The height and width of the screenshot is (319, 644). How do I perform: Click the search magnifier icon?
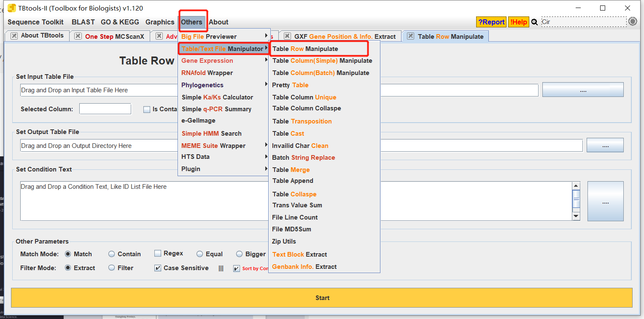(x=534, y=22)
